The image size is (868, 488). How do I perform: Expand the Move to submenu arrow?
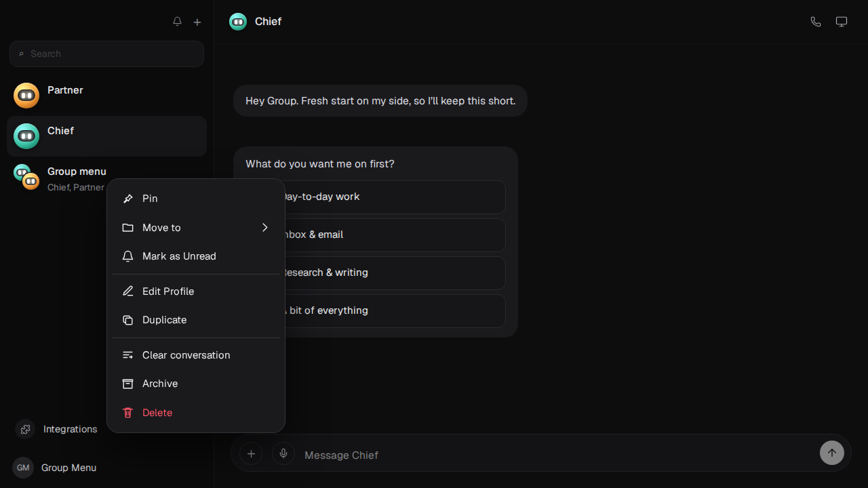[265, 227]
